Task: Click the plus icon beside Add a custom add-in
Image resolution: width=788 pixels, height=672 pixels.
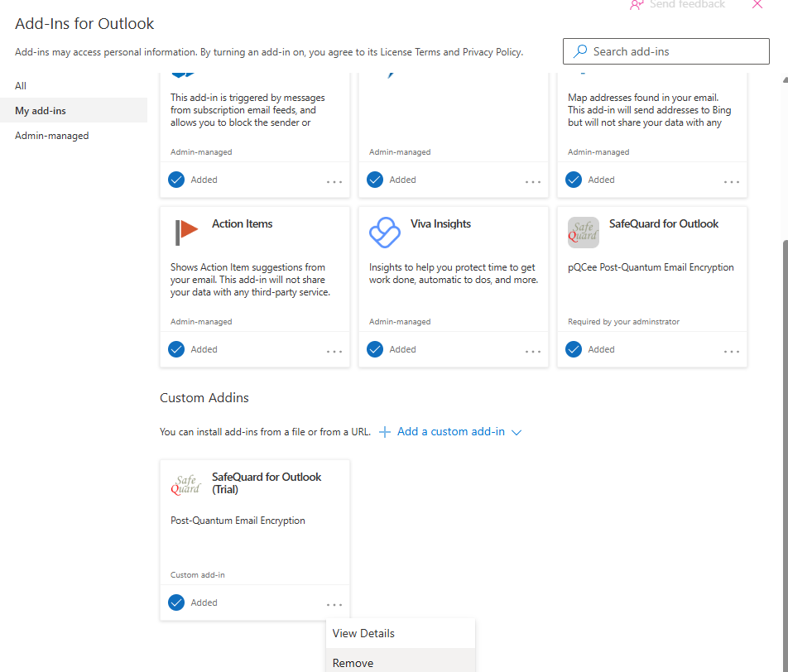Action: [x=384, y=432]
